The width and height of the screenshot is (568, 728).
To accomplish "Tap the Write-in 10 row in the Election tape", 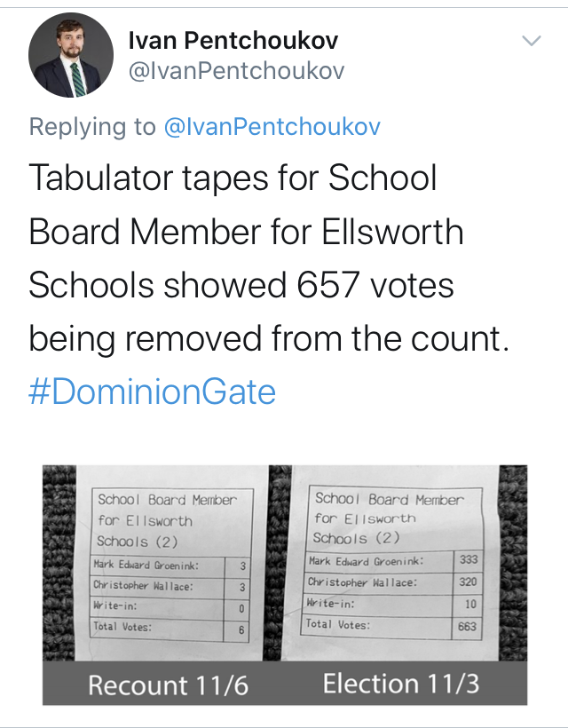I will click(392, 604).
